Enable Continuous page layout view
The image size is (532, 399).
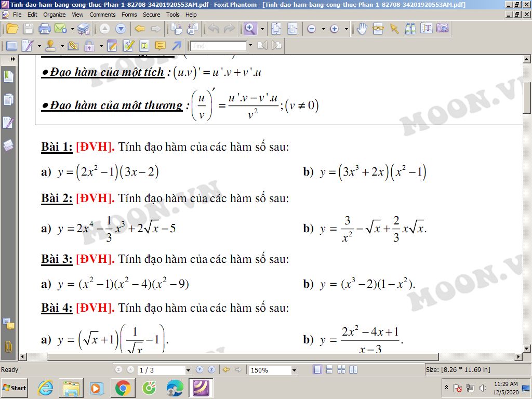click(x=329, y=369)
